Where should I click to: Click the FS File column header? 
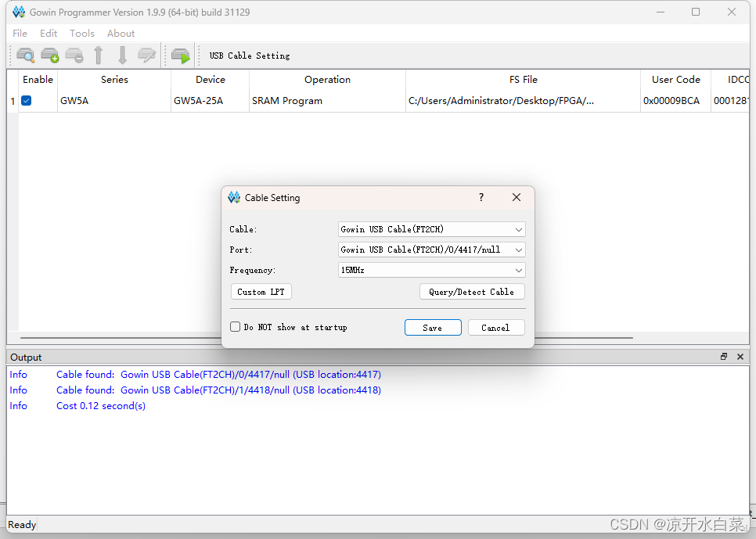pos(523,80)
